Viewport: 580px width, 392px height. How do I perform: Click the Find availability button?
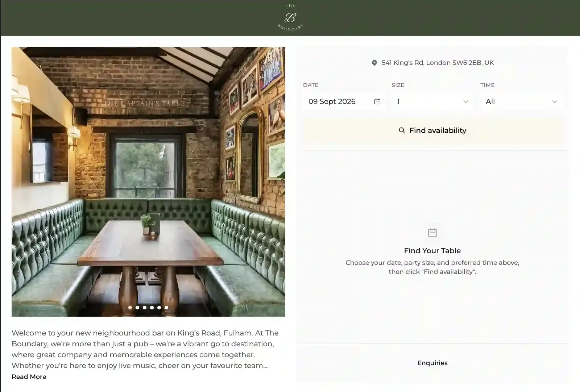[x=432, y=130]
